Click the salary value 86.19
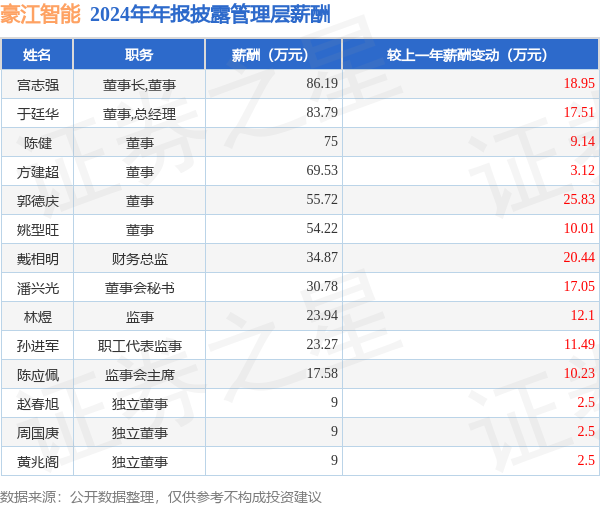Viewport: 600px width, 506px height. coord(322,83)
